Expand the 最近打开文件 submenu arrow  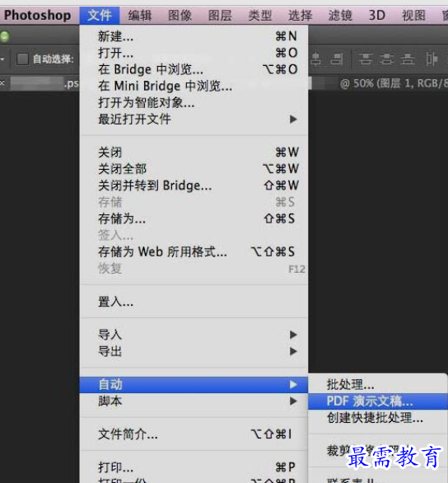point(293,120)
